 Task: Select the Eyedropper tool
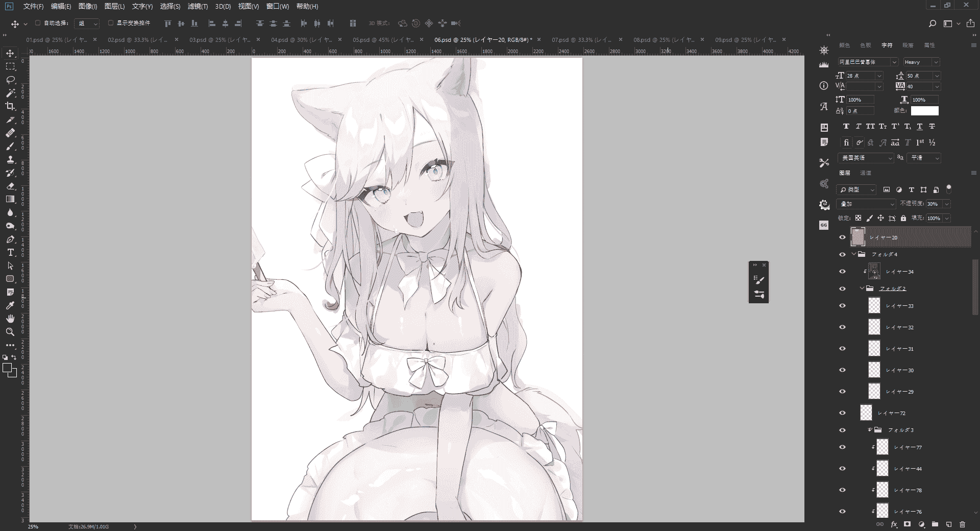coord(10,305)
